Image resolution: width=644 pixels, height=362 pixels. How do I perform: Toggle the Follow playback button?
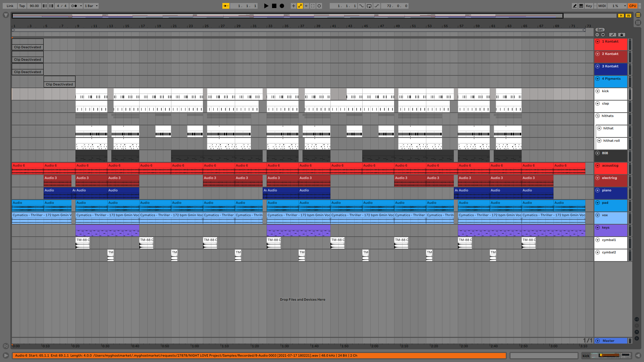point(226,6)
